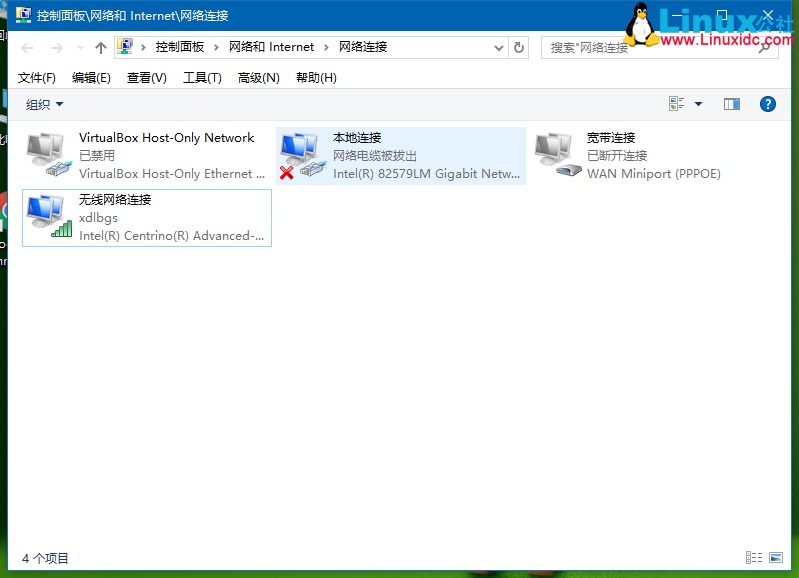
Task: Refresh the network connections list
Action: [519, 47]
